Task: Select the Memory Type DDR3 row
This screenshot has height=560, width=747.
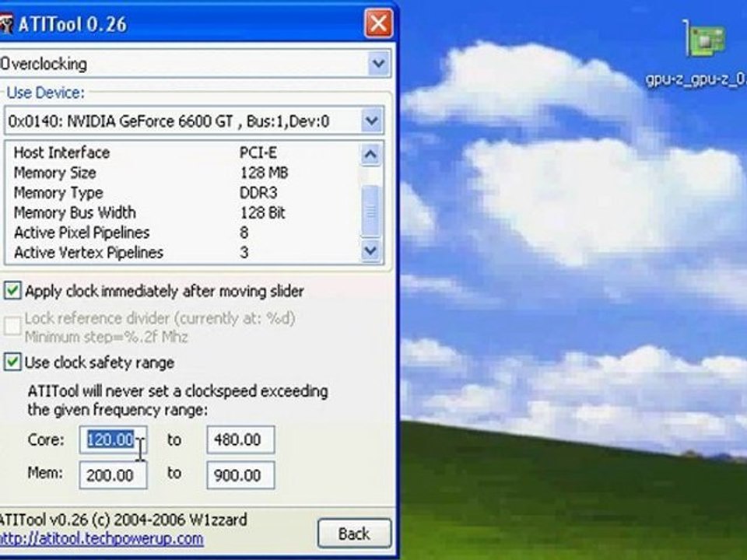Action: (182, 192)
